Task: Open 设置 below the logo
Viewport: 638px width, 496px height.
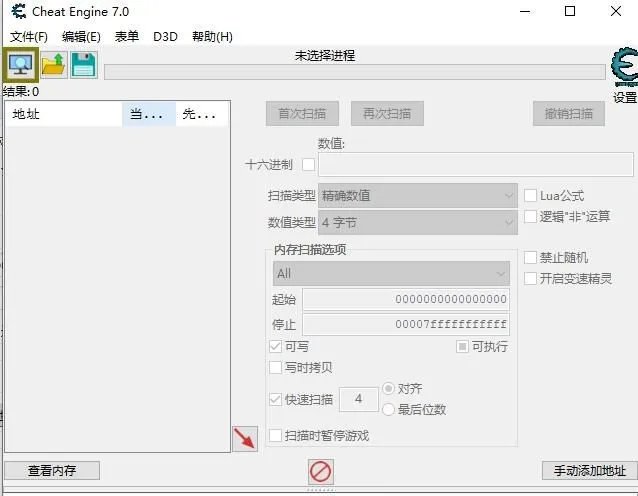Action: [x=625, y=98]
